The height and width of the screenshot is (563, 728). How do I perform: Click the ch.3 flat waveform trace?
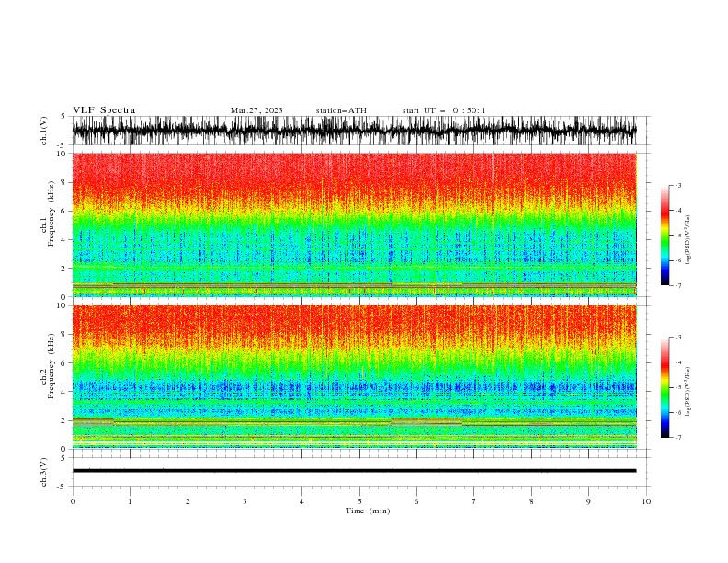point(354,471)
